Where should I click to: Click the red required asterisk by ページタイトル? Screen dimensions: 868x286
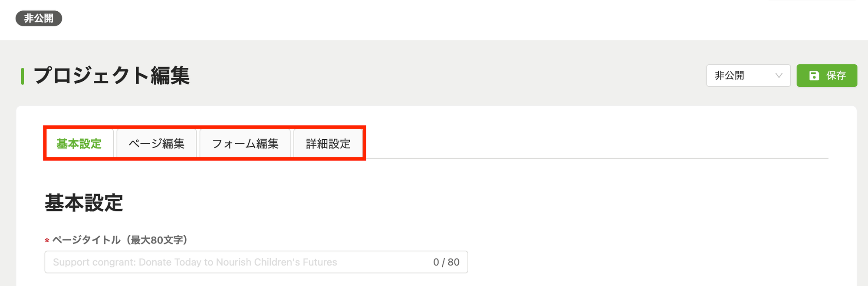click(47, 240)
